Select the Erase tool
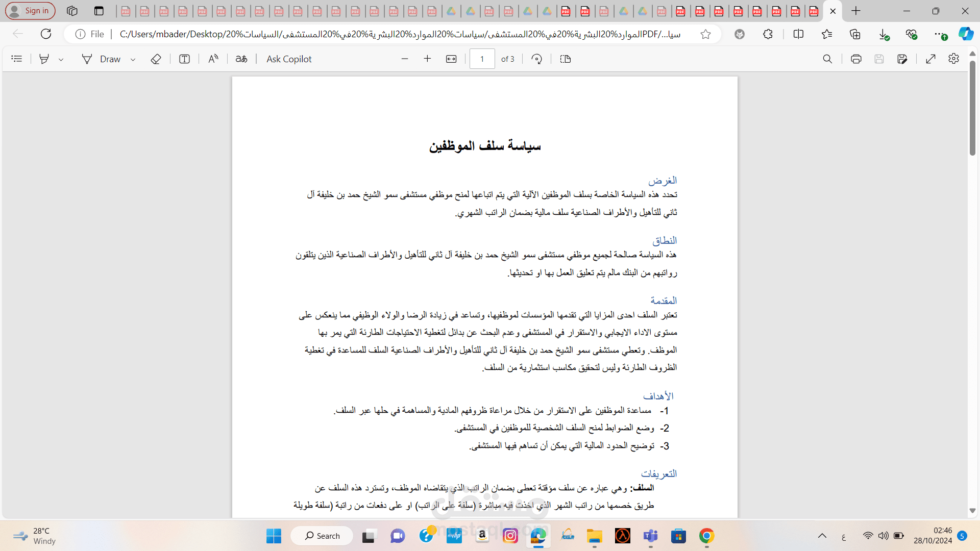The image size is (980, 551). tap(156, 59)
